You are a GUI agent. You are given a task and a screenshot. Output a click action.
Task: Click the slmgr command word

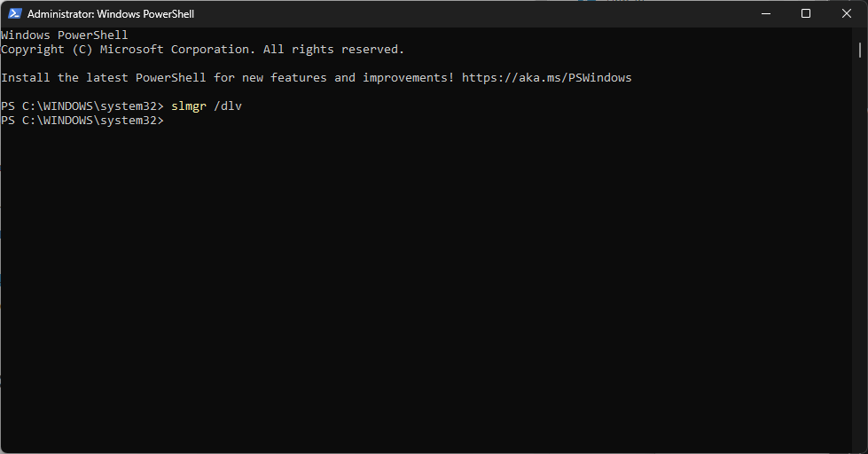point(189,106)
